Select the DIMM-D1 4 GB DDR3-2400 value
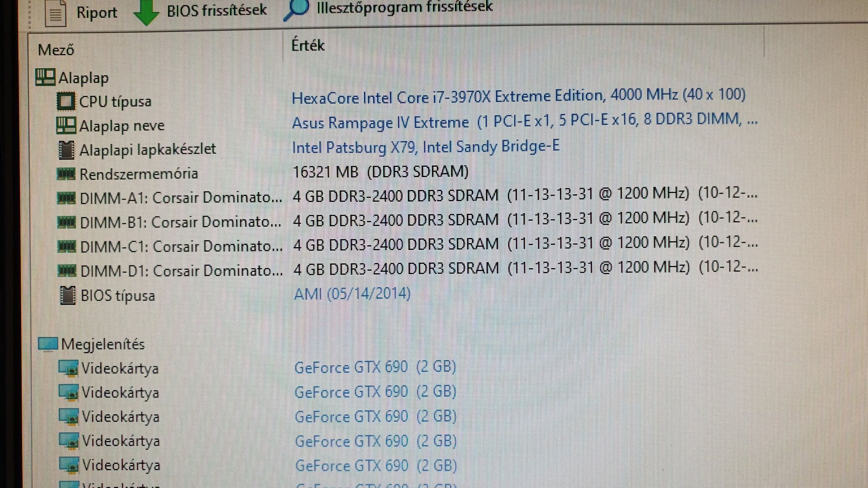 [x=526, y=268]
